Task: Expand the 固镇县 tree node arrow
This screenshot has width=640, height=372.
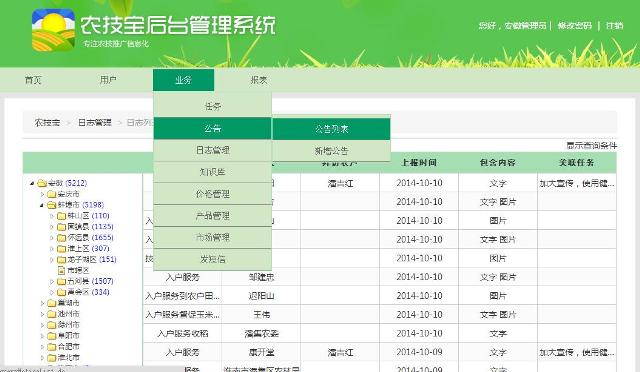Action: (x=52, y=227)
